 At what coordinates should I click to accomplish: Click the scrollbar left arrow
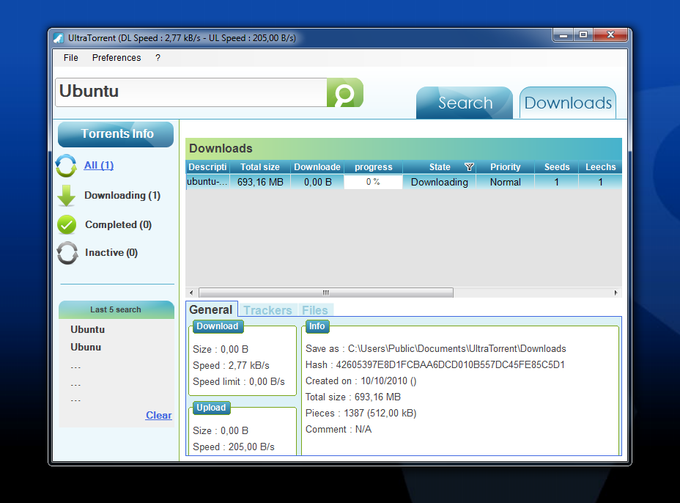(191, 293)
